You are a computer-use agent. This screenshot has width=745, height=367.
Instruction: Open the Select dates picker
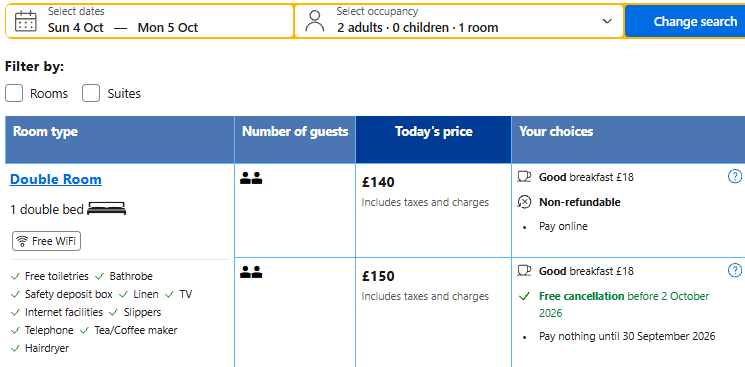pyautogui.click(x=150, y=21)
